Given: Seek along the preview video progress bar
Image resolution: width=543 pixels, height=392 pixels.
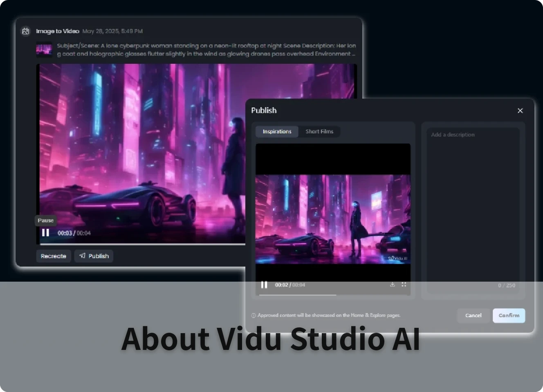Looking at the screenshot, I should [333, 295].
